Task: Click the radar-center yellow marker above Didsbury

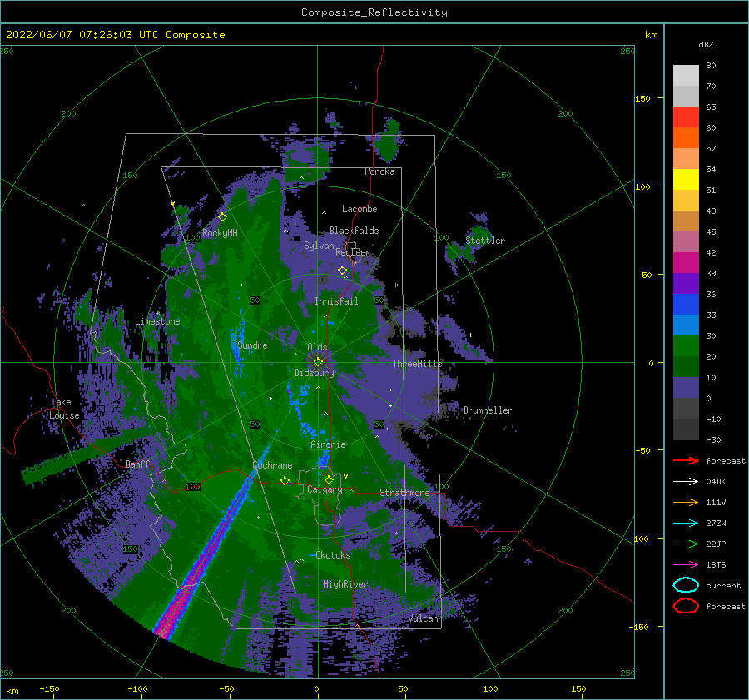Action: pos(318,362)
